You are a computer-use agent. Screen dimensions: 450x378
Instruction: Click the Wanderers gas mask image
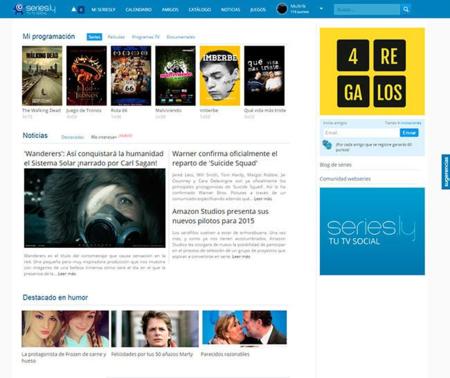[x=95, y=208]
